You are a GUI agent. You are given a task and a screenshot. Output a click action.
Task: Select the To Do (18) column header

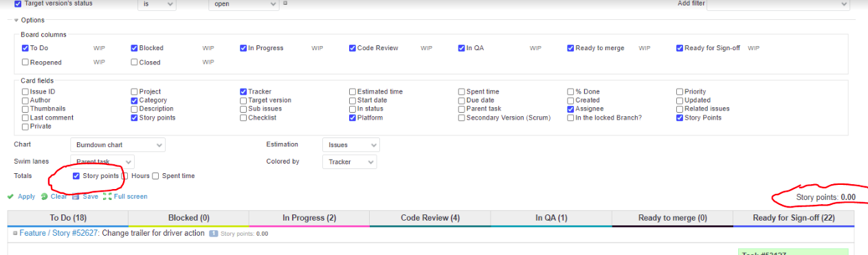[x=68, y=218]
